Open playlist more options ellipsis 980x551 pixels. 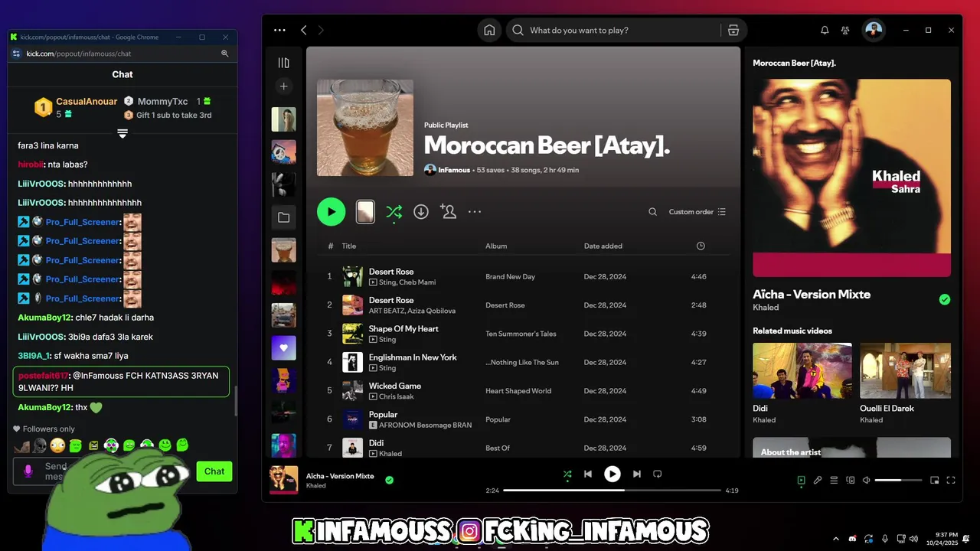pos(475,212)
